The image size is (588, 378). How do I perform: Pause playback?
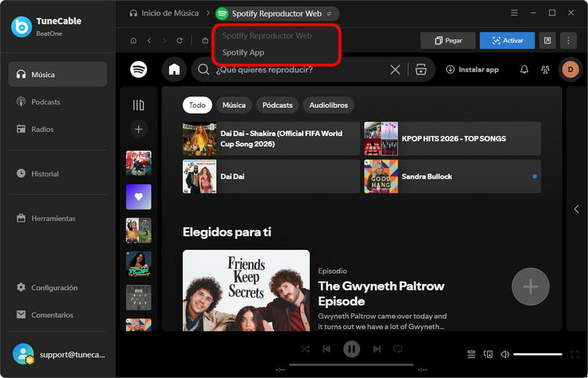pos(351,349)
